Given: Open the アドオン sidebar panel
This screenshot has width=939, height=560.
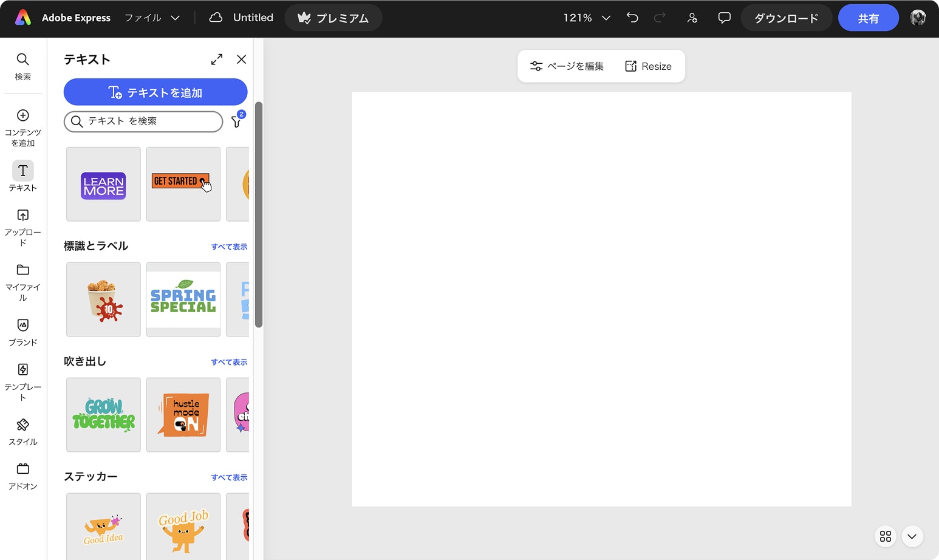Looking at the screenshot, I should [x=23, y=476].
